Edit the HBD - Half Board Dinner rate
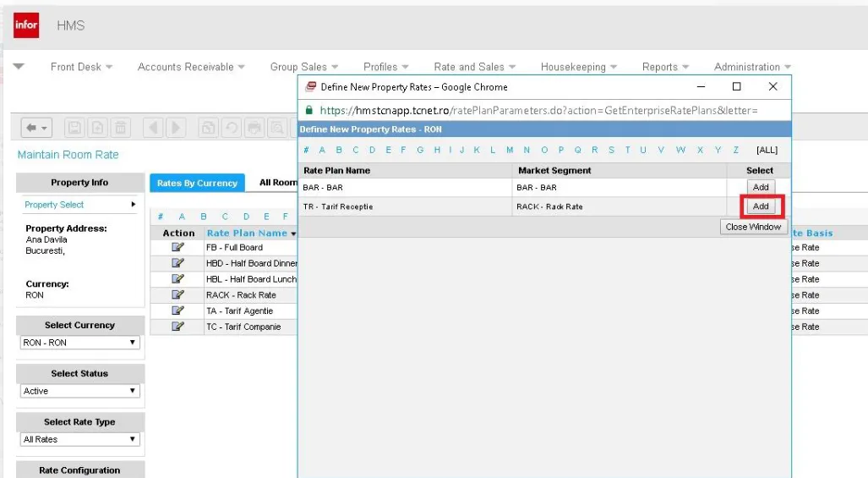Screen dimensions: 868x478 [177, 263]
